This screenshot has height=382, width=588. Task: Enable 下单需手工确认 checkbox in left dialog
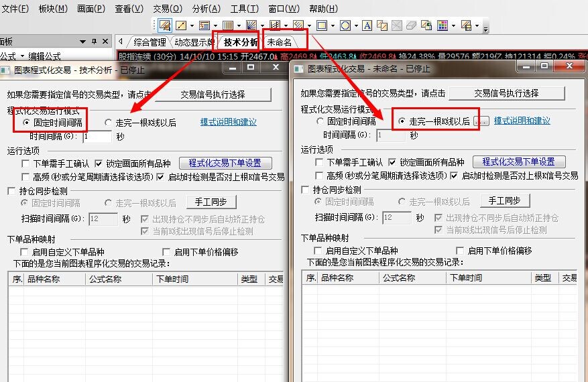pos(25,163)
